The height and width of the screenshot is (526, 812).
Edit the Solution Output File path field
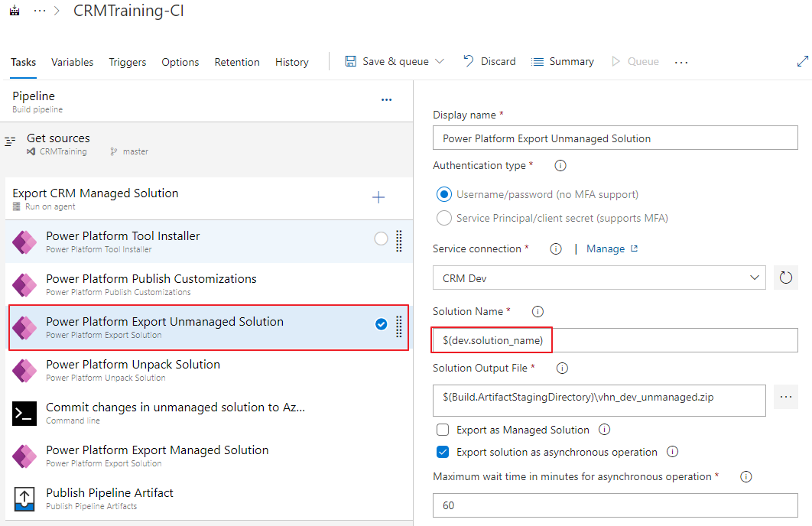tap(599, 400)
